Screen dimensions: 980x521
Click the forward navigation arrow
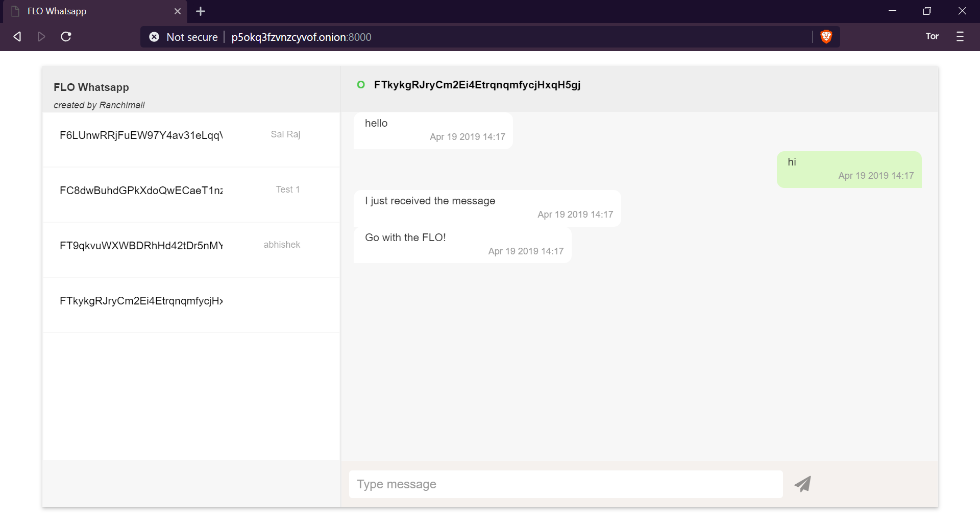tap(41, 36)
